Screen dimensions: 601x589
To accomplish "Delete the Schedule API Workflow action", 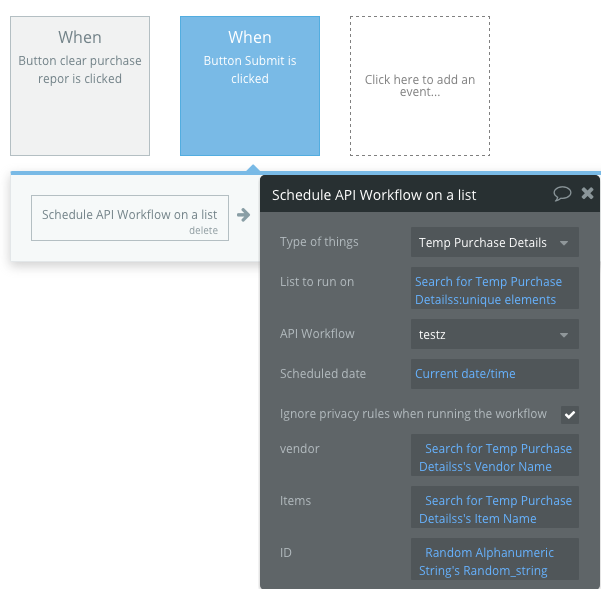I will point(203,230).
